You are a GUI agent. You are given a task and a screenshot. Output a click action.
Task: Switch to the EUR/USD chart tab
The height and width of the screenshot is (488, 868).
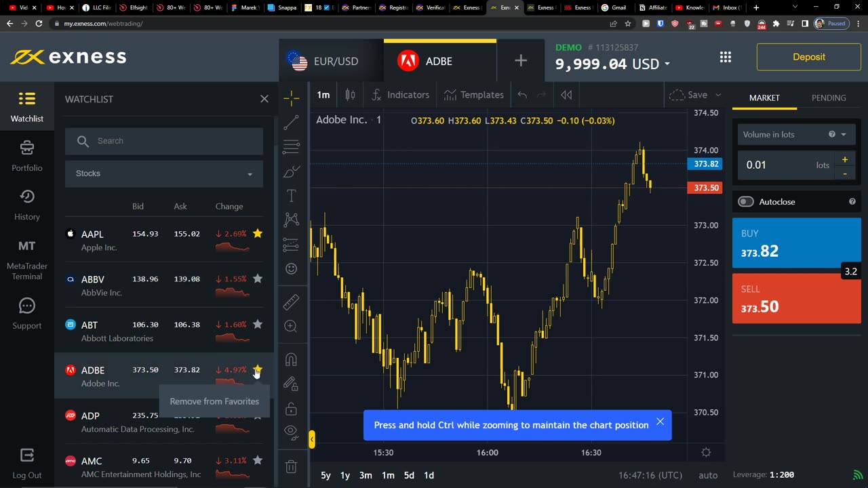point(331,61)
